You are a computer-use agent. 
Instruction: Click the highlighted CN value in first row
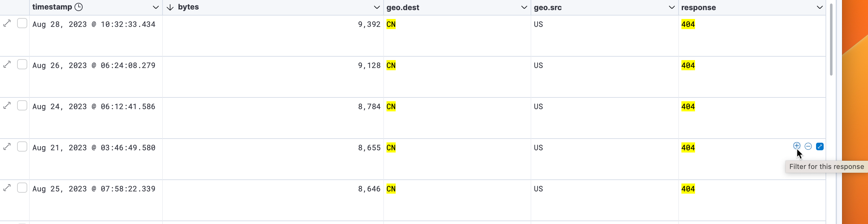pos(391,24)
